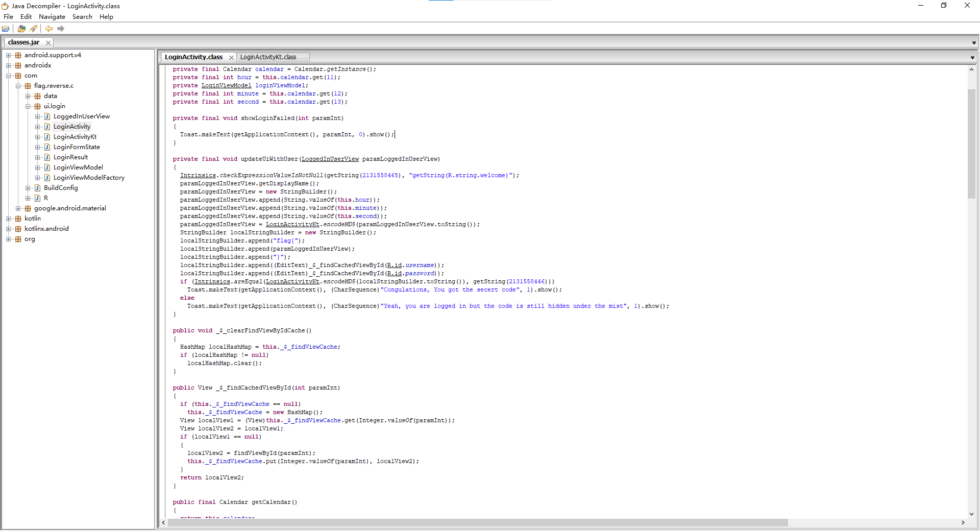This screenshot has width=980, height=531.
Task: Expand the kotlinx.android package node
Action: point(8,229)
